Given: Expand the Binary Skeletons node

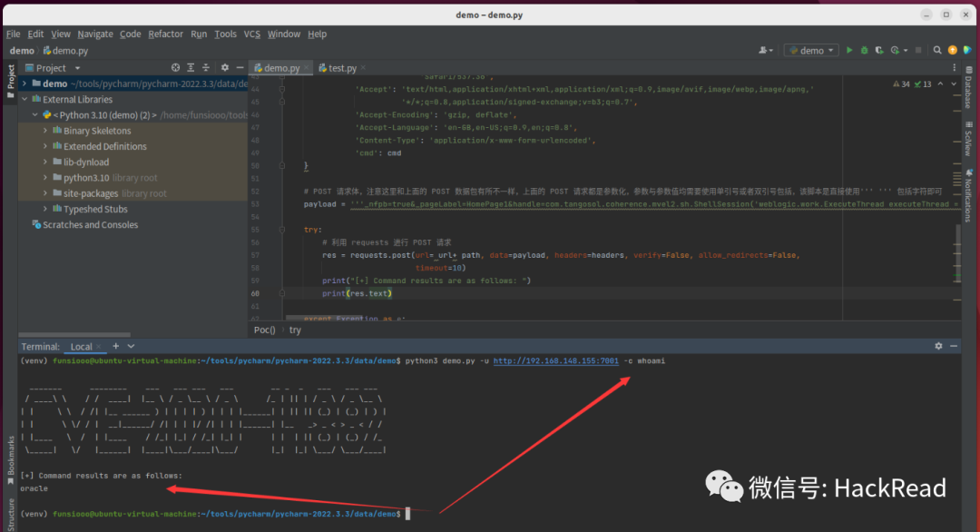Looking at the screenshot, I should coord(45,130).
